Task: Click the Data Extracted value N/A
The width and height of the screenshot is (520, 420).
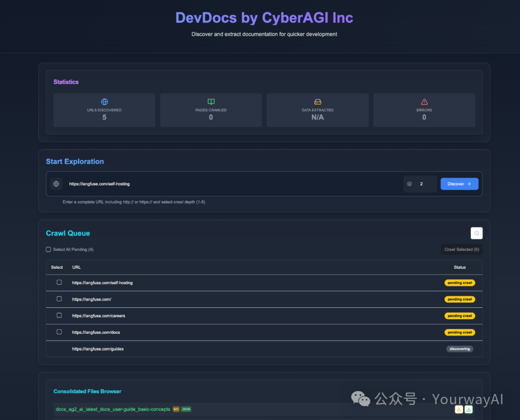Action: pos(317,117)
